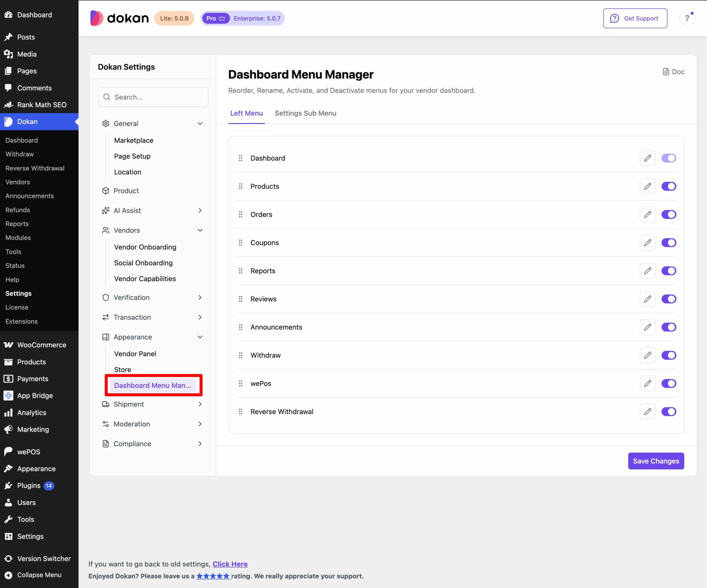Click the edit pencil for the Dashboard row
The width and height of the screenshot is (707, 588).
click(647, 158)
